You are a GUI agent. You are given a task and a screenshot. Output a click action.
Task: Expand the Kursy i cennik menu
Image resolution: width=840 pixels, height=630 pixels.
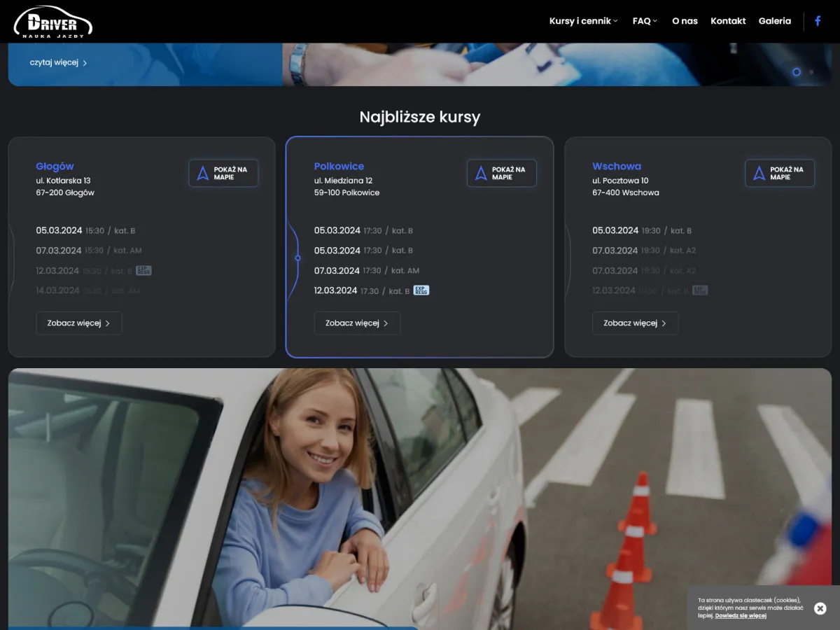(583, 21)
